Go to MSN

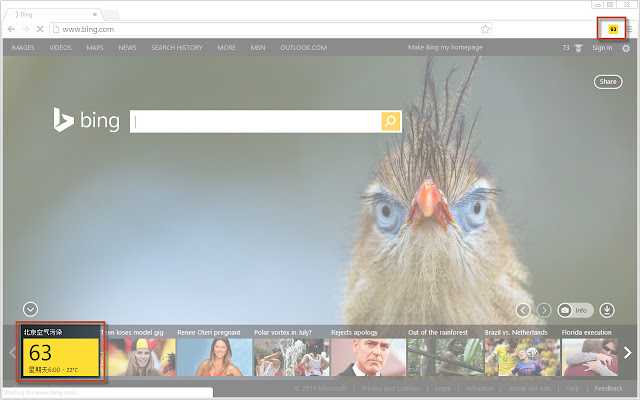point(258,48)
